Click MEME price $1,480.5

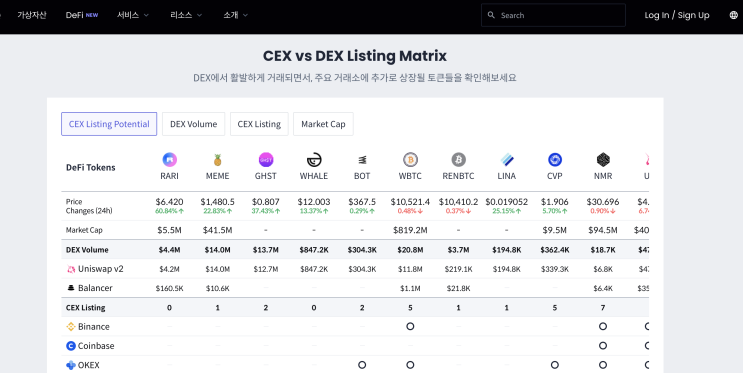217,202
